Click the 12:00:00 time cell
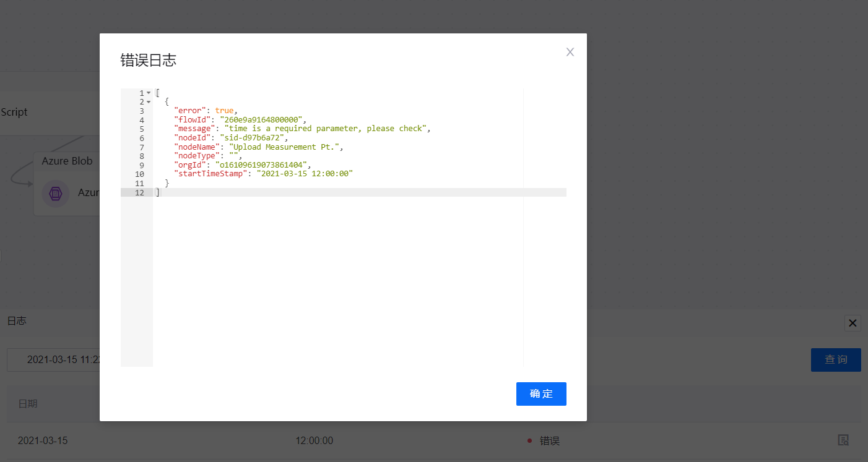This screenshot has width=868, height=462. click(x=314, y=441)
